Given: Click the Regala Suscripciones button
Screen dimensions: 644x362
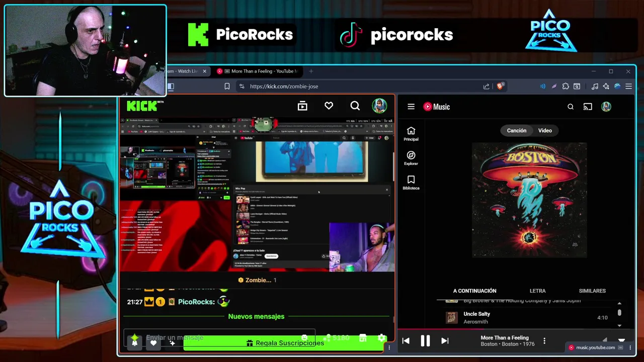Looking at the screenshot, I should (x=285, y=343).
